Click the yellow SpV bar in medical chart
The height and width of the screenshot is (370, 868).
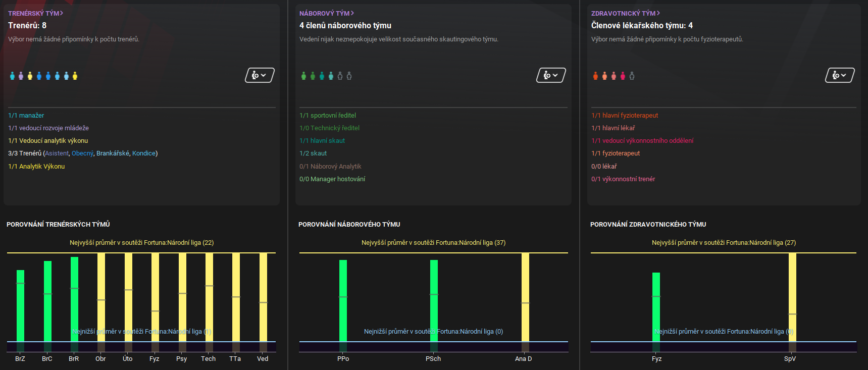click(x=792, y=298)
